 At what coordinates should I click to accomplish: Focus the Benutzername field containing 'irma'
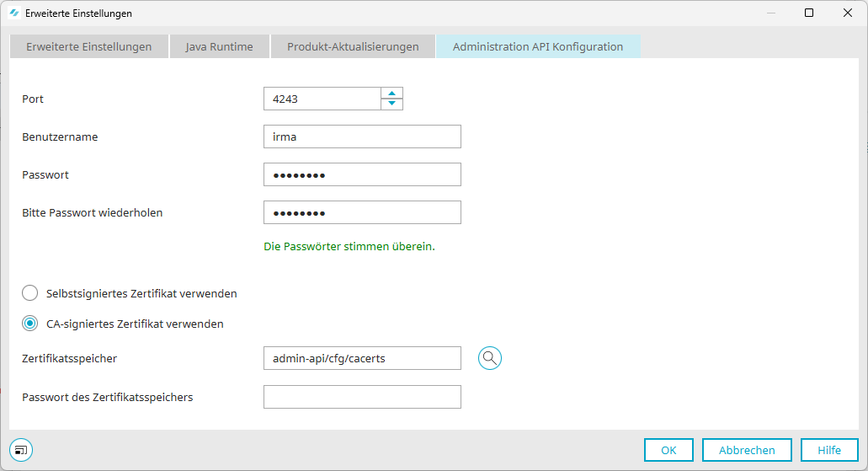pos(362,136)
